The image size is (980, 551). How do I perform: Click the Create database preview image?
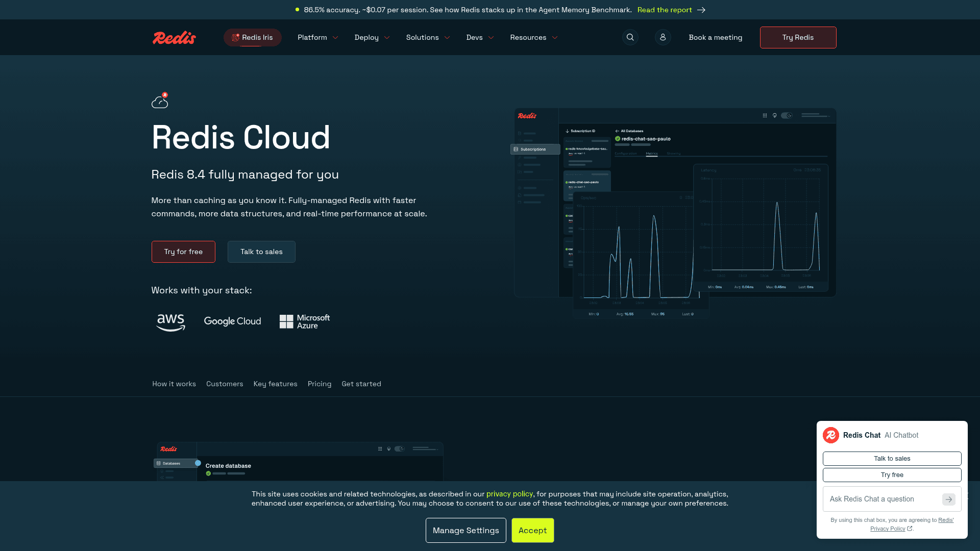(x=300, y=462)
